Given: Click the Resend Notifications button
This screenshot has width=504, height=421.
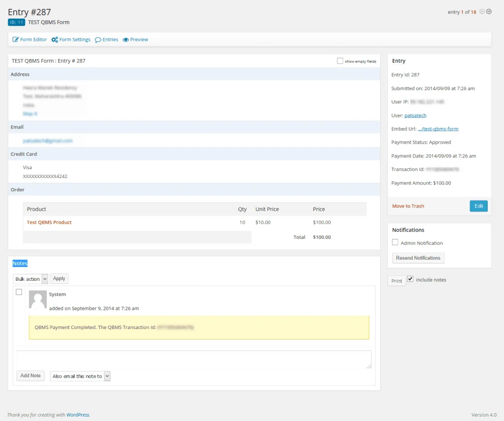Looking at the screenshot, I should (418, 258).
